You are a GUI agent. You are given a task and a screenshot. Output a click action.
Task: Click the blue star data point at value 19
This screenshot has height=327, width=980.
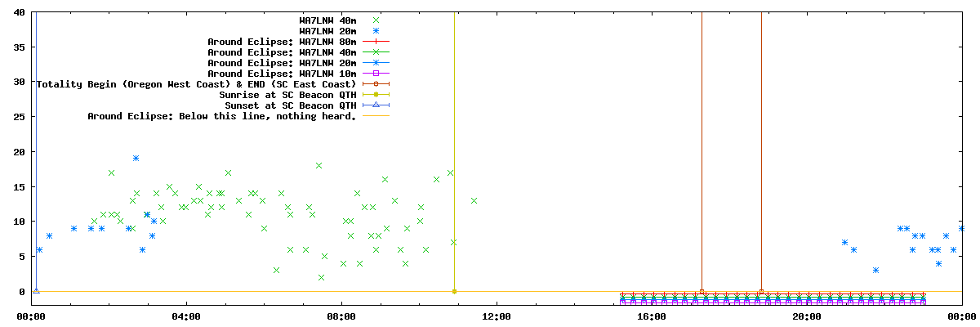[136, 158]
